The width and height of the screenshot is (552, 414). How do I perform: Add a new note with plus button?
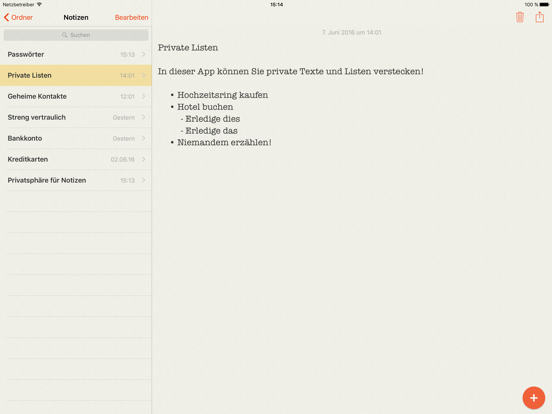(534, 398)
